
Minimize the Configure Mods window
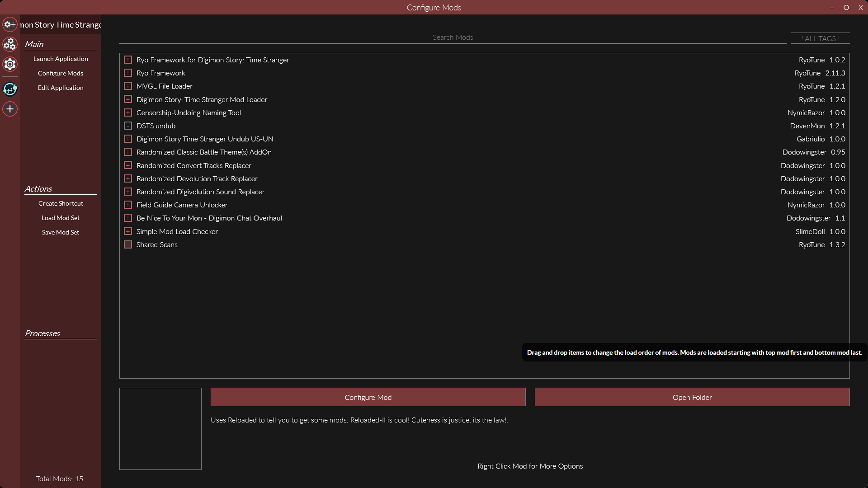[832, 7]
